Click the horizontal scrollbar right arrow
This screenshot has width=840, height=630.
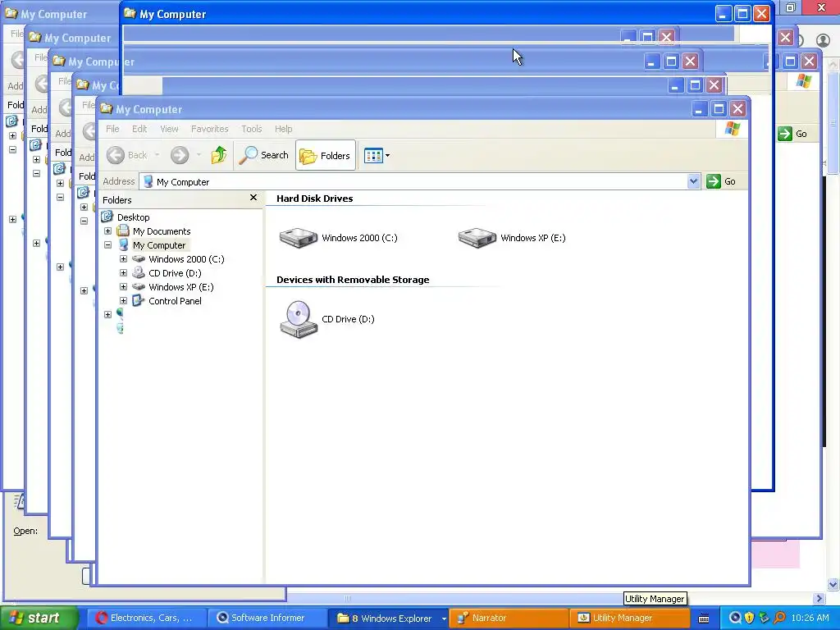(x=819, y=598)
